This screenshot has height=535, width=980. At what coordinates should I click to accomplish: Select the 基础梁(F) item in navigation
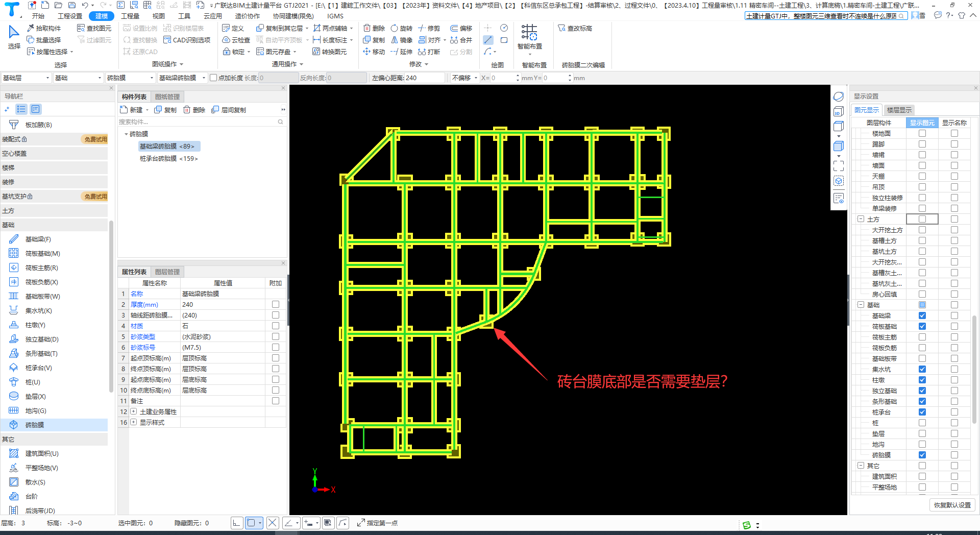pos(38,239)
